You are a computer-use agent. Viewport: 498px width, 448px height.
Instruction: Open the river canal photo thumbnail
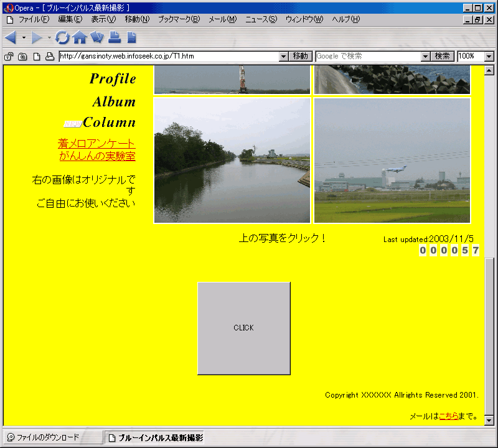[x=232, y=161]
